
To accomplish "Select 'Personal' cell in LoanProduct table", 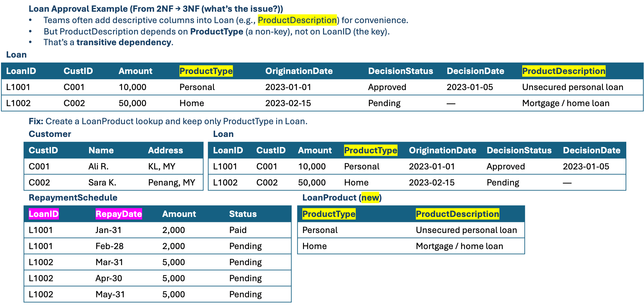I will 320,230.
